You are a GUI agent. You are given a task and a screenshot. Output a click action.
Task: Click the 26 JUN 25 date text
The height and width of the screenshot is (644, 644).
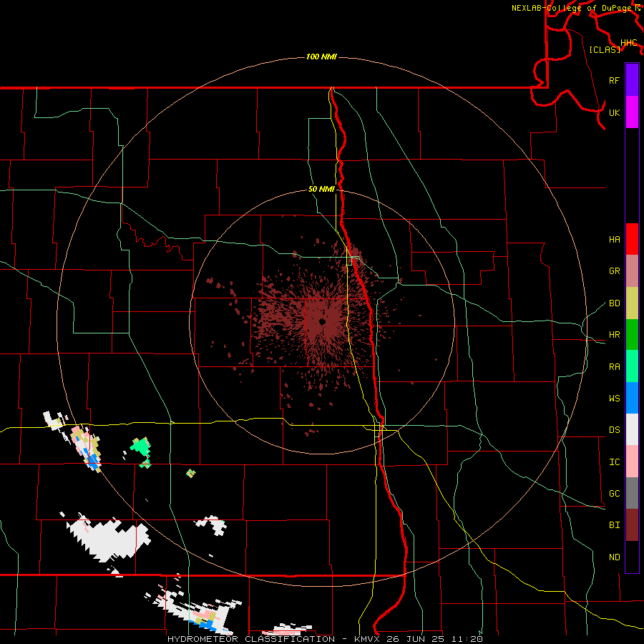(x=415, y=639)
